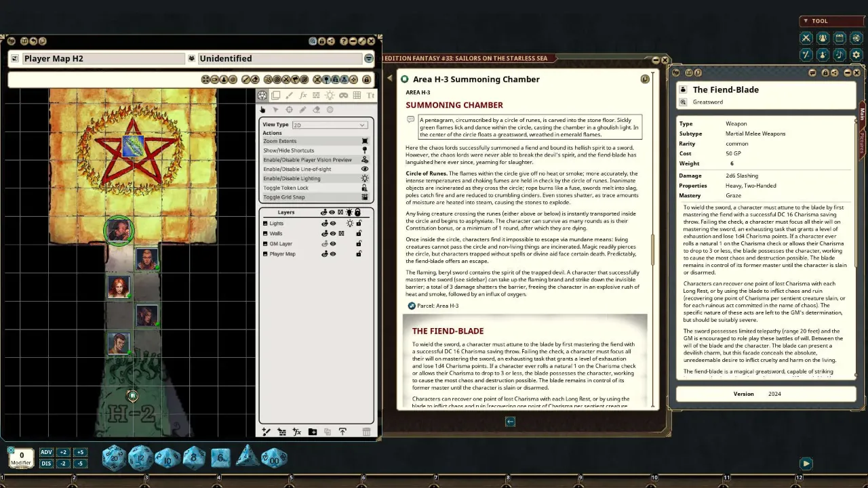Switch to the grid tab
868x488 pixels.
357,96
